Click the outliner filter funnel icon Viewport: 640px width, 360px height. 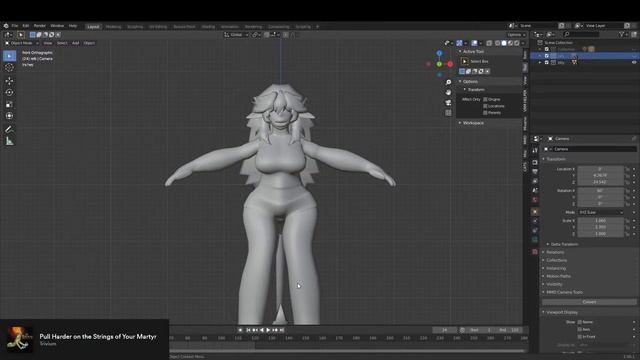pyautogui.click(x=621, y=35)
